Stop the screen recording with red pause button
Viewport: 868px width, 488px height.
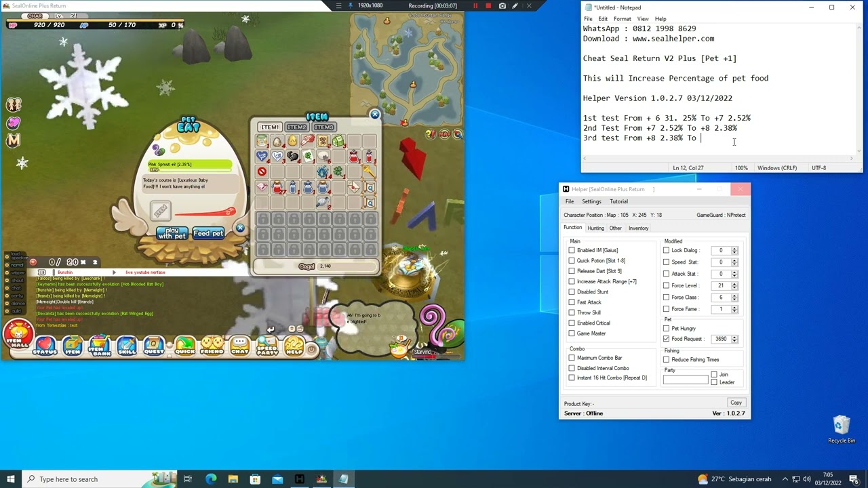point(475,6)
